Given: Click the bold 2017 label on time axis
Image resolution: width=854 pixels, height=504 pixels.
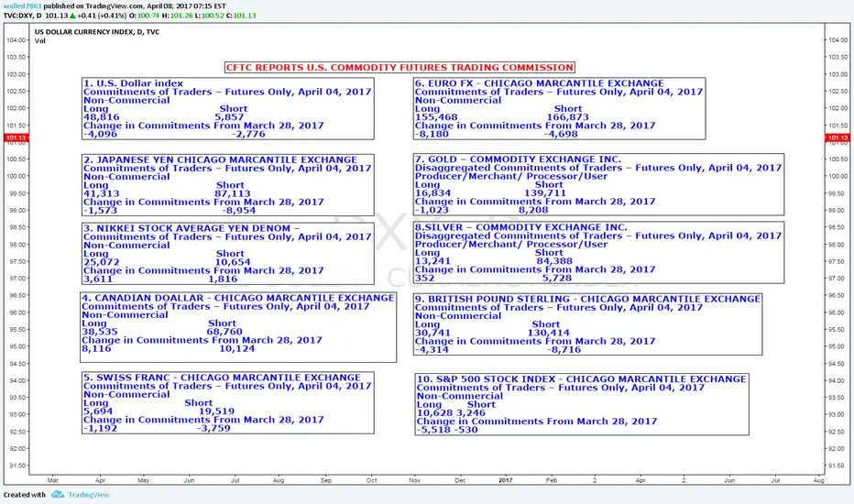Looking at the screenshot, I should tap(506, 480).
